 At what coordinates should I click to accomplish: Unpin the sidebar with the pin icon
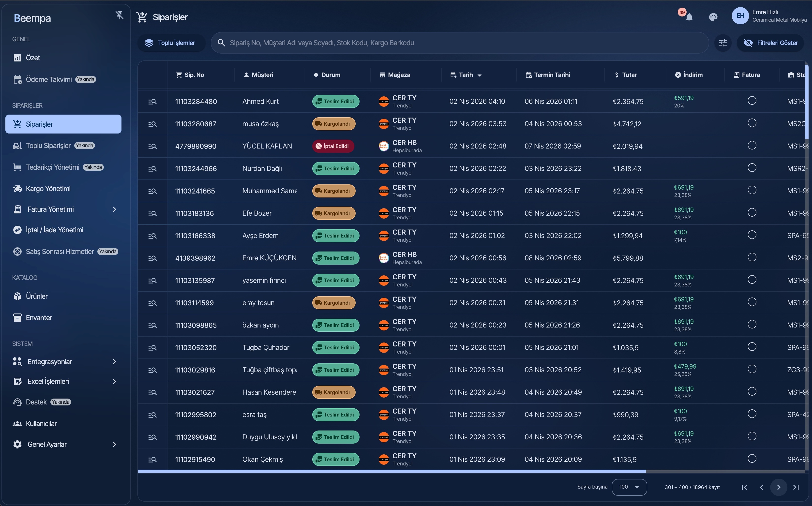tap(120, 15)
